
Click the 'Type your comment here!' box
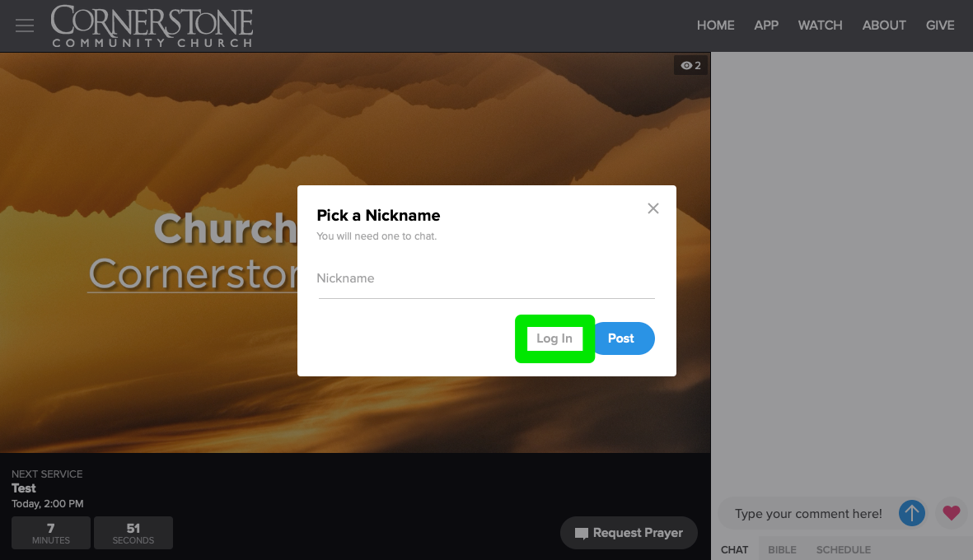(x=807, y=513)
